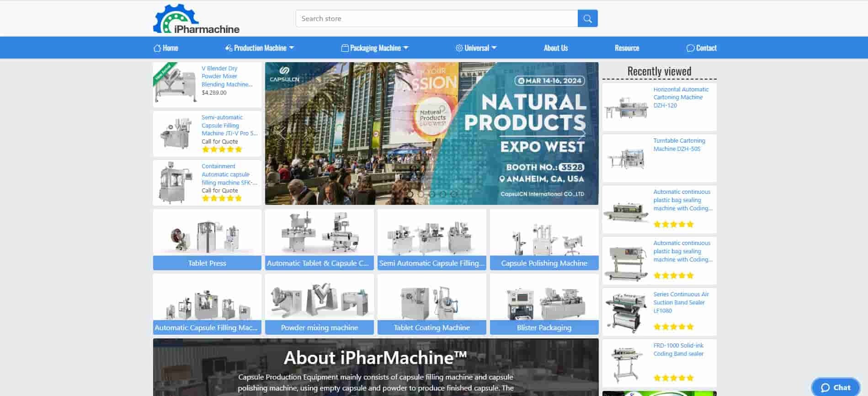
Task: Click the first banner carousel dot
Action: point(410,194)
